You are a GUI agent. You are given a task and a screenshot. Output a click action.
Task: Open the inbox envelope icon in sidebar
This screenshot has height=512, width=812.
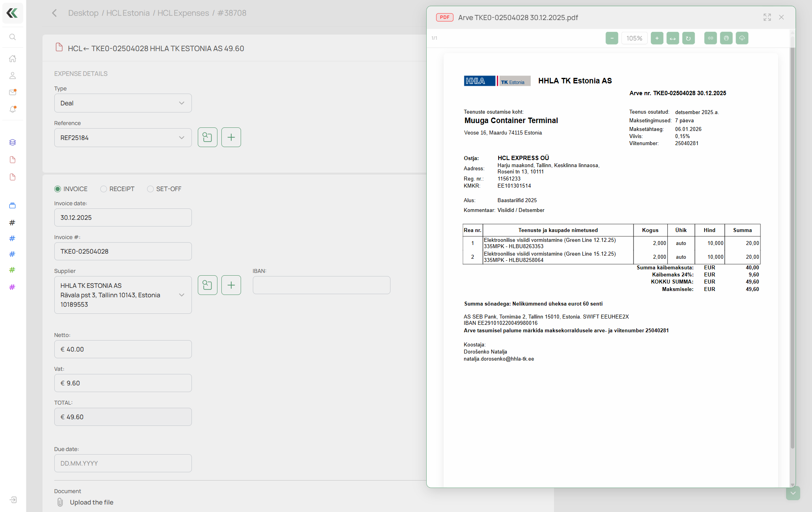coord(13,92)
